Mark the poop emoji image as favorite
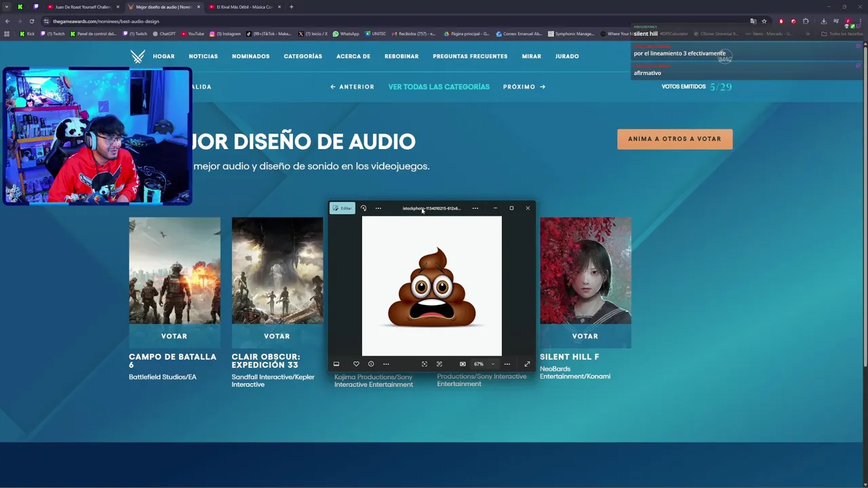 [x=356, y=364]
